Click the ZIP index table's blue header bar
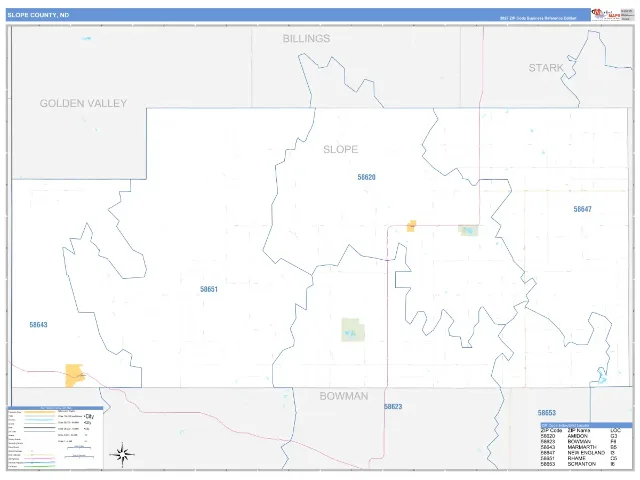Image resolution: width=640 pixels, height=480 pixels. [x=587, y=425]
